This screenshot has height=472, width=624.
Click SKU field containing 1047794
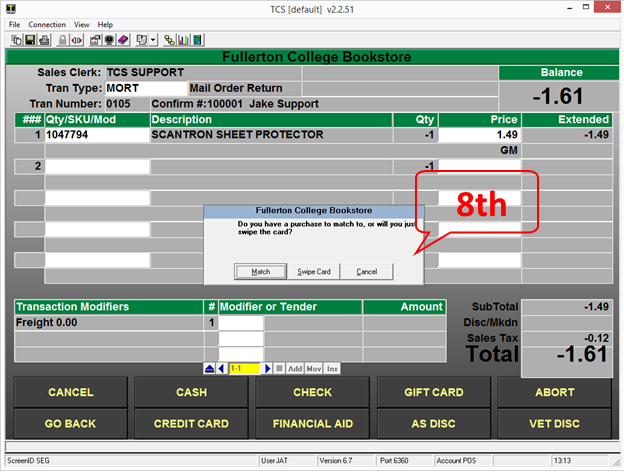[x=97, y=135]
